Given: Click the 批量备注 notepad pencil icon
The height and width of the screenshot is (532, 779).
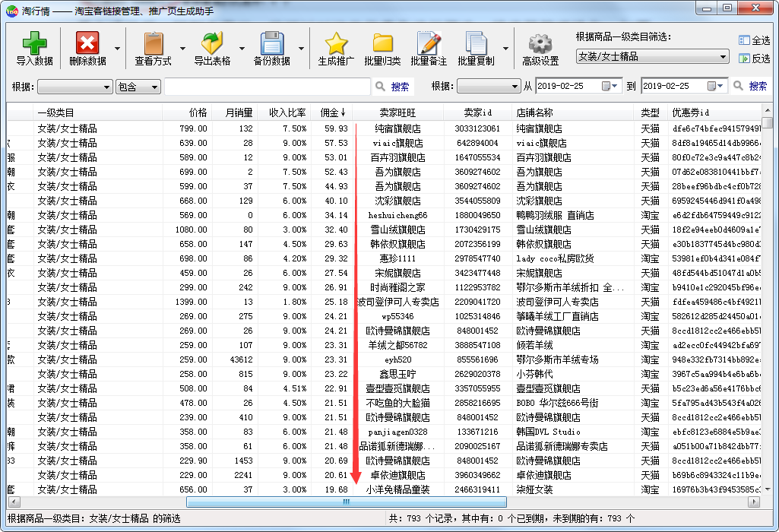Looking at the screenshot, I should tap(429, 43).
